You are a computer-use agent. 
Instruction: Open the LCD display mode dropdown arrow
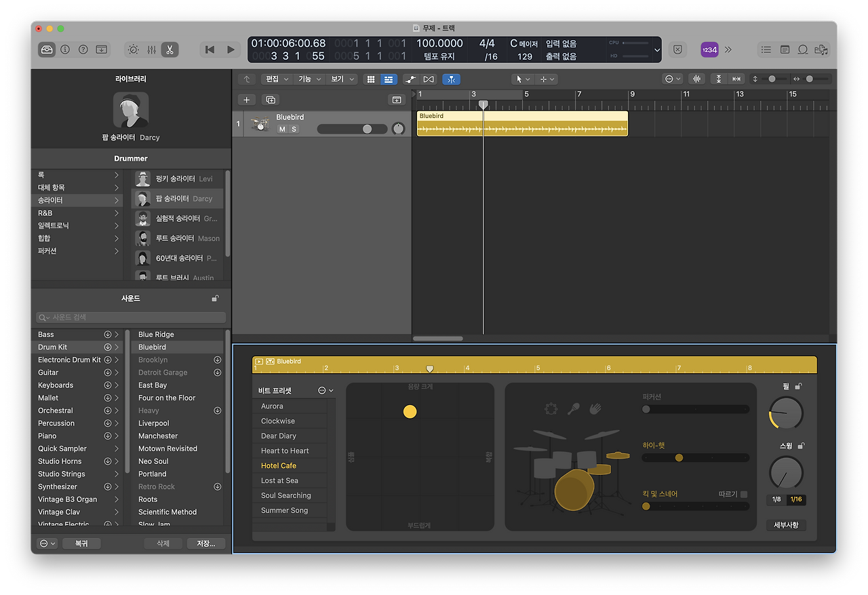tap(656, 50)
